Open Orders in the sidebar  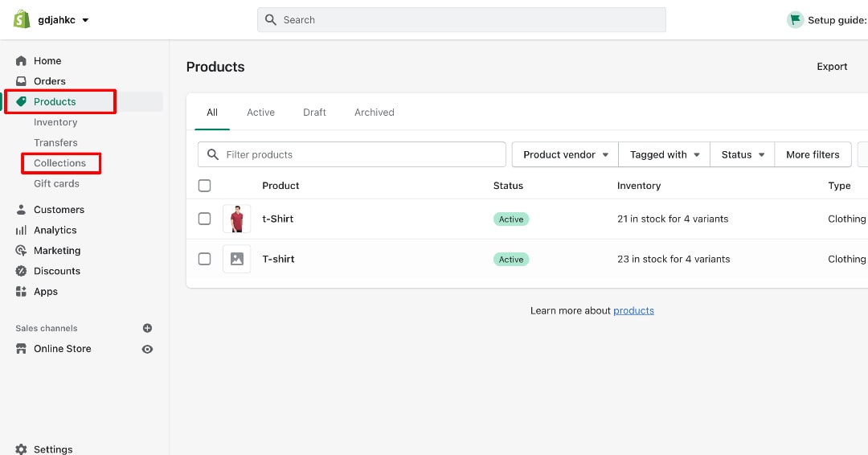[x=50, y=81]
